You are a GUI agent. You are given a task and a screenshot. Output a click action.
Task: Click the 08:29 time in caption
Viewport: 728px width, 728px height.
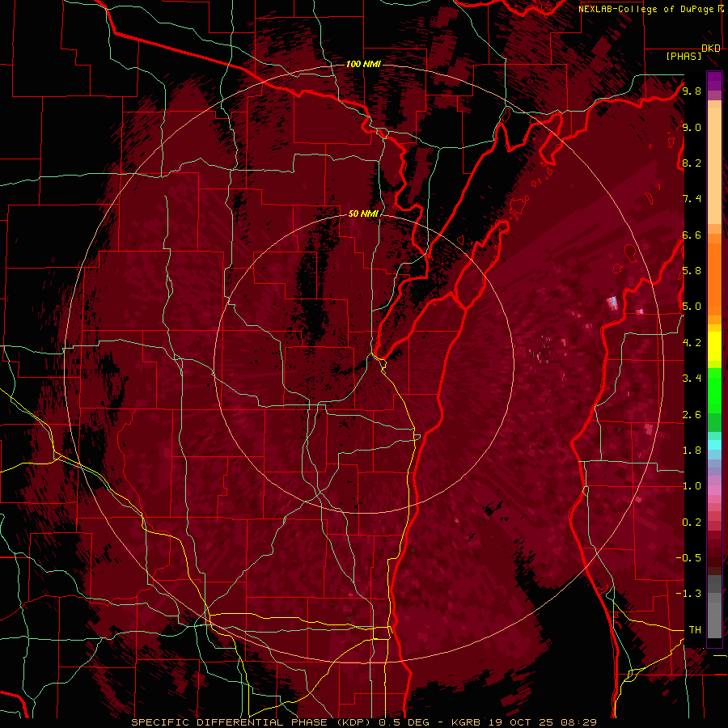coord(580,722)
